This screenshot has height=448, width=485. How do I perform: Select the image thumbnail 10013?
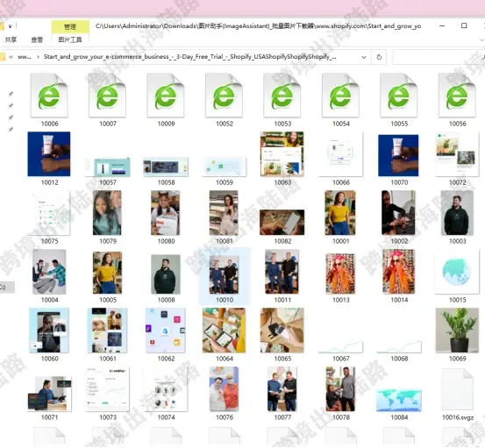point(340,274)
